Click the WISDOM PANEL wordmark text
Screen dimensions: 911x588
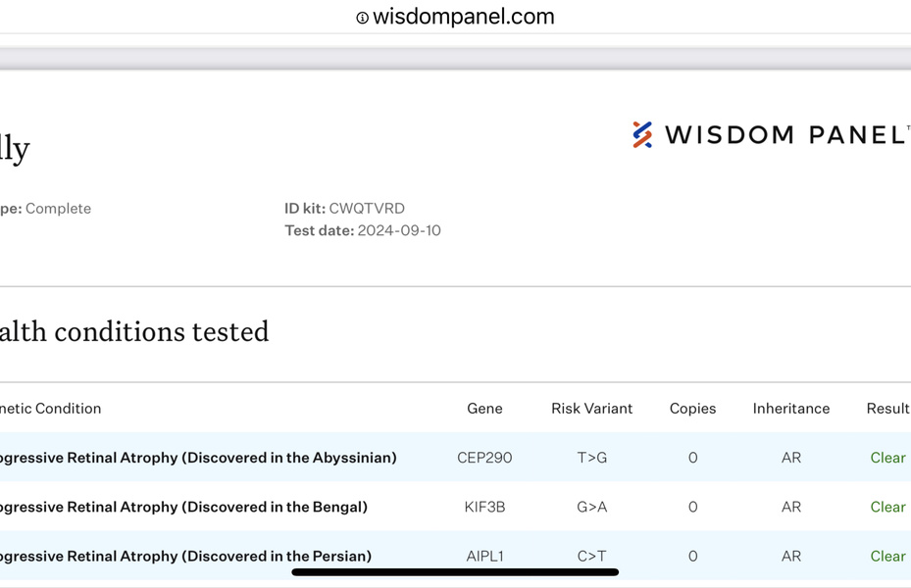click(784, 134)
